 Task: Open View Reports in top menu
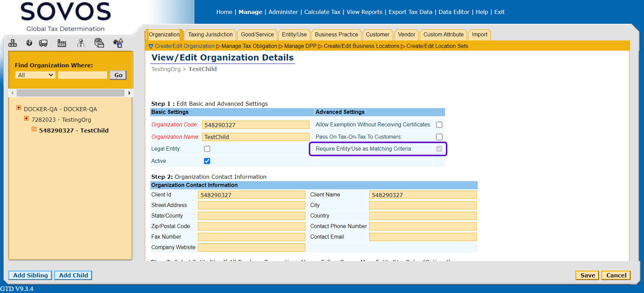[364, 12]
